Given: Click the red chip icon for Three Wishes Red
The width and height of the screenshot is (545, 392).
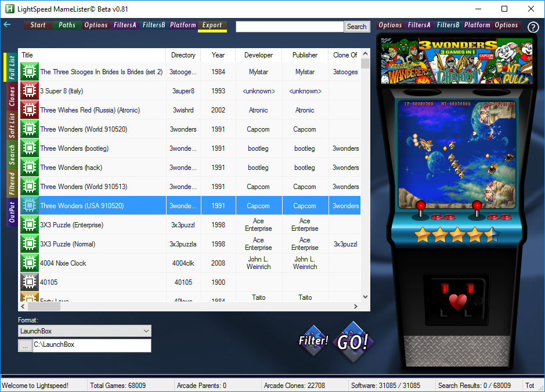Looking at the screenshot, I should (30, 110).
